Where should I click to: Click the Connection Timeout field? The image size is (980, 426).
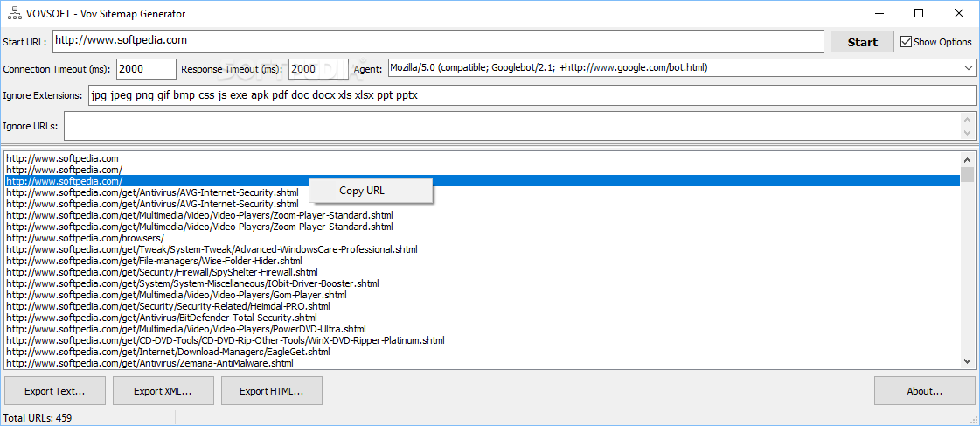click(146, 69)
